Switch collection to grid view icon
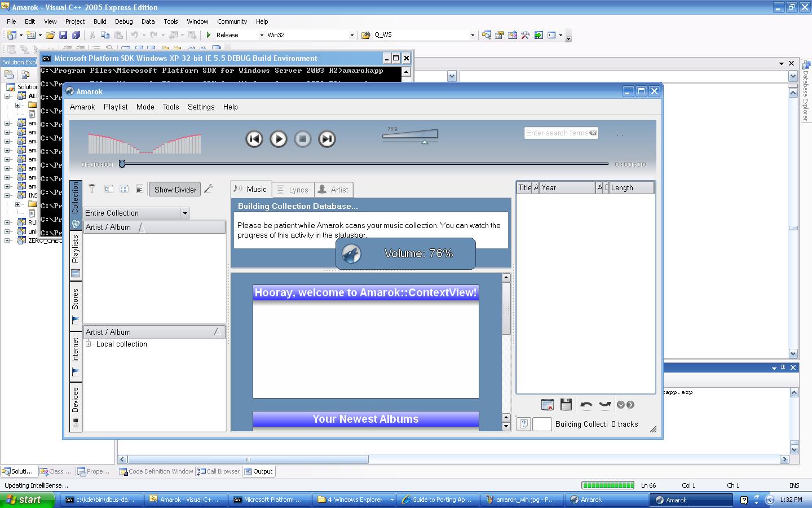The image size is (812, 508). click(124, 189)
